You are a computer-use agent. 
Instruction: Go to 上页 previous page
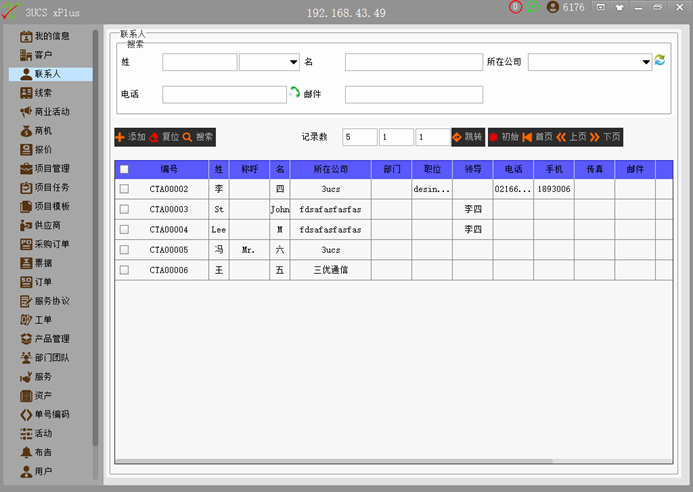[571, 137]
